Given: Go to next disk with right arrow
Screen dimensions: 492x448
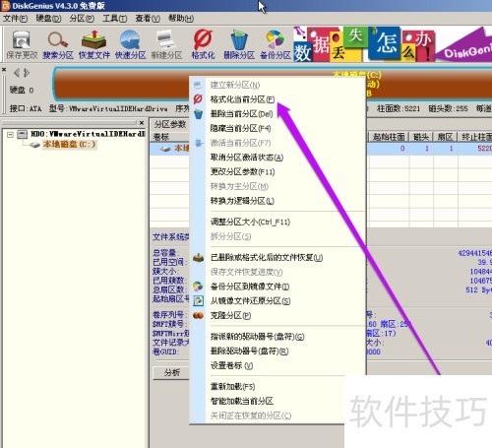Looking at the screenshot, I should 27,73.
